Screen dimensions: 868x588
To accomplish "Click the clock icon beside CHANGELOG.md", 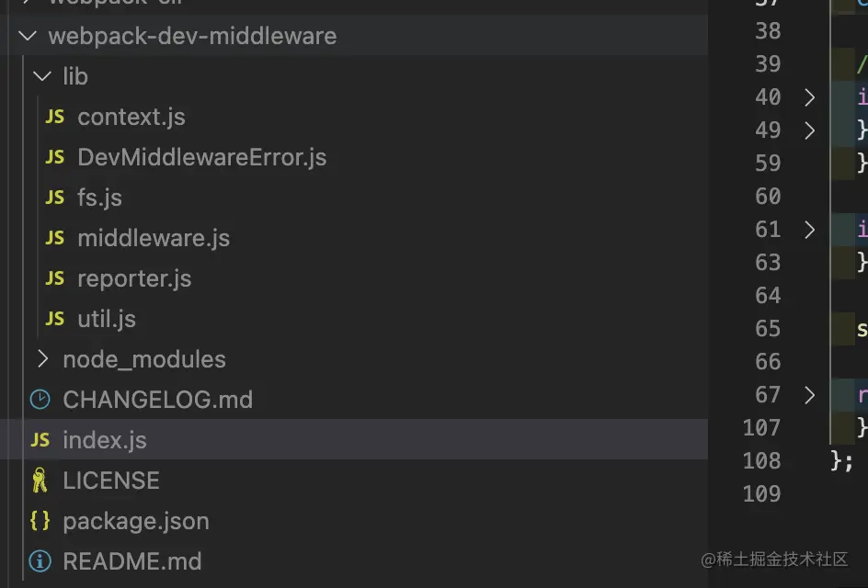I will [x=40, y=400].
